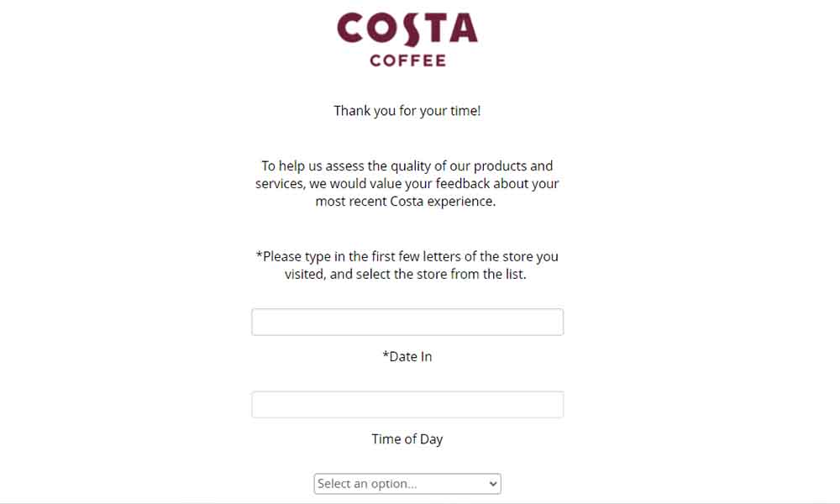This screenshot has height=504, width=840.
Task: Click the 'Time of Day' label
Action: [x=407, y=439]
